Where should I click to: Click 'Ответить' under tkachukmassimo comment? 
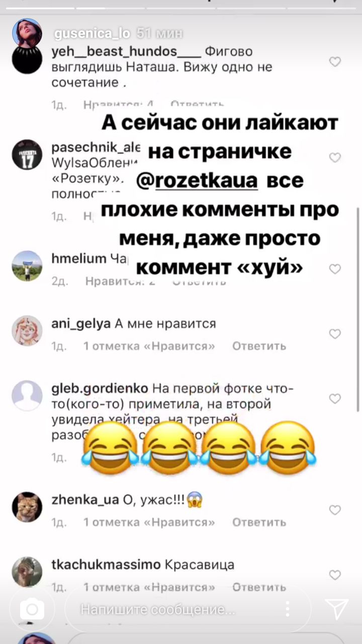point(259,587)
